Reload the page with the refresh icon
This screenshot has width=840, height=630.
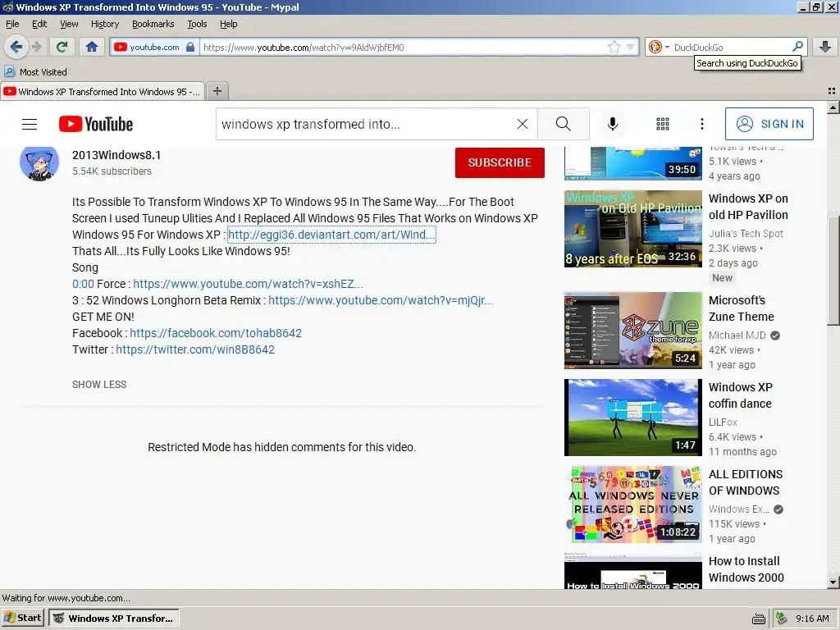pyautogui.click(x=62, y=47)
